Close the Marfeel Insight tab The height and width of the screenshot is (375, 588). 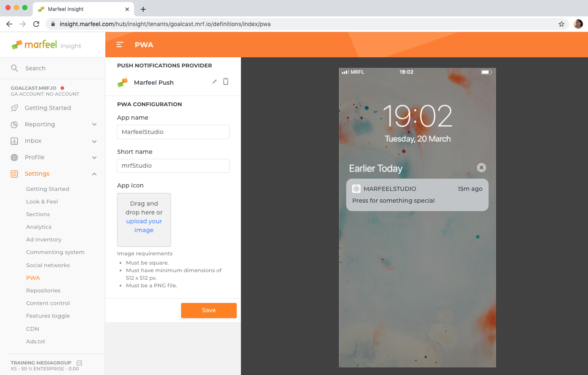tap(127, 9)
